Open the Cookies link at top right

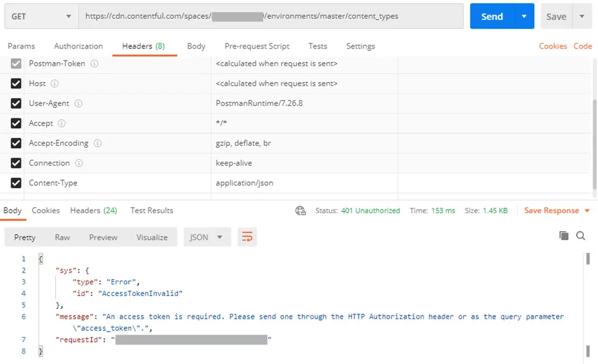click(553, 46)
